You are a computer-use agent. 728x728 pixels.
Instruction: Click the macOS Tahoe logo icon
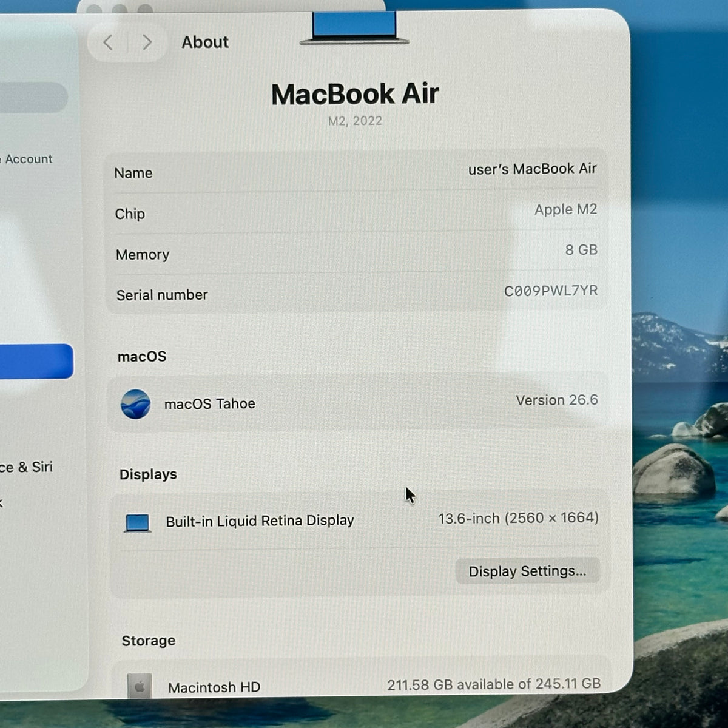click(136, 404)
